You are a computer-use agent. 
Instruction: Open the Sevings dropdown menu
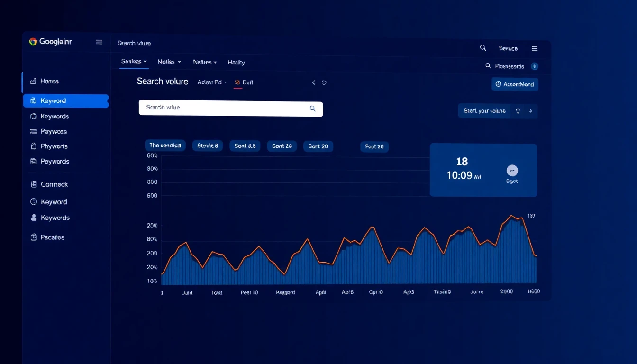[x=133, y=62]
